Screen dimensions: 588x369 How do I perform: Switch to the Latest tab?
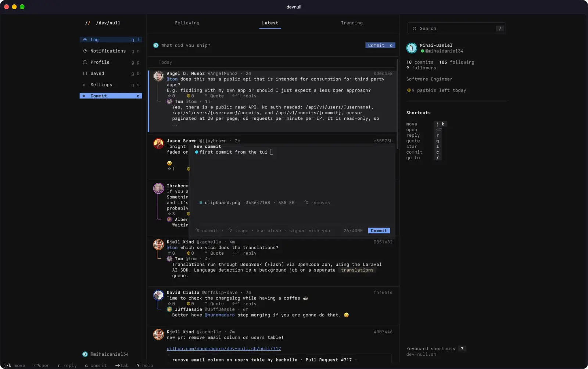pyautogui.click(x=270, y=23)
